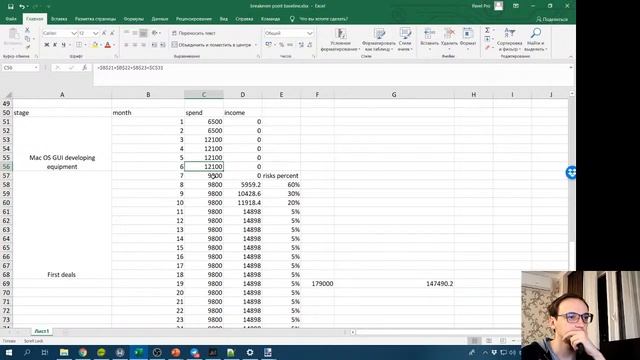Expand merge and center dropdown arrow
The height and width of the screenshot is (360, 640).
[x=256, y=44]
